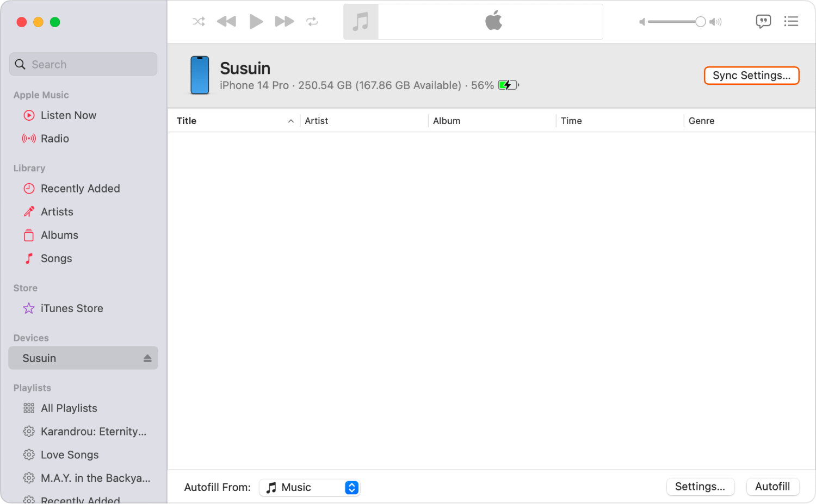Start playback with the play button

pos(256,22)
